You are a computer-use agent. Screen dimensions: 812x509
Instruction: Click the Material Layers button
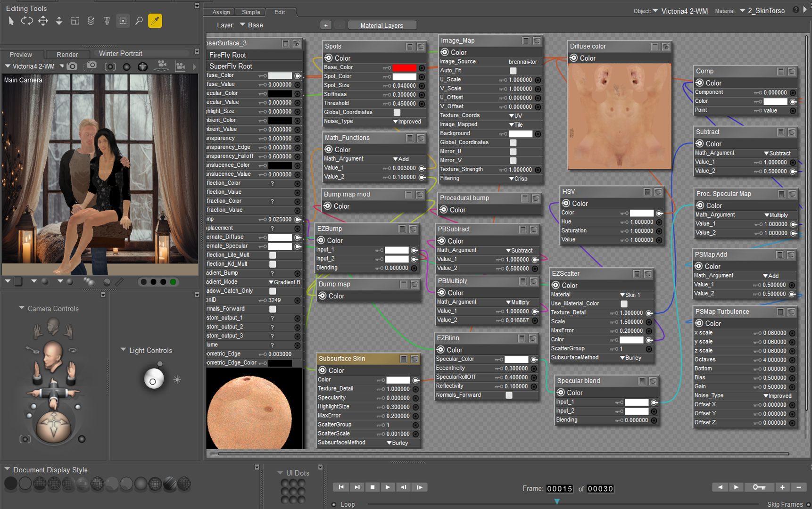click(382, 25)
